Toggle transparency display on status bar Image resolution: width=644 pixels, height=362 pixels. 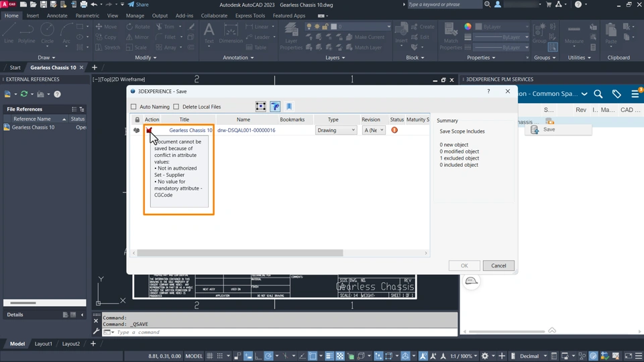point(340,356)
